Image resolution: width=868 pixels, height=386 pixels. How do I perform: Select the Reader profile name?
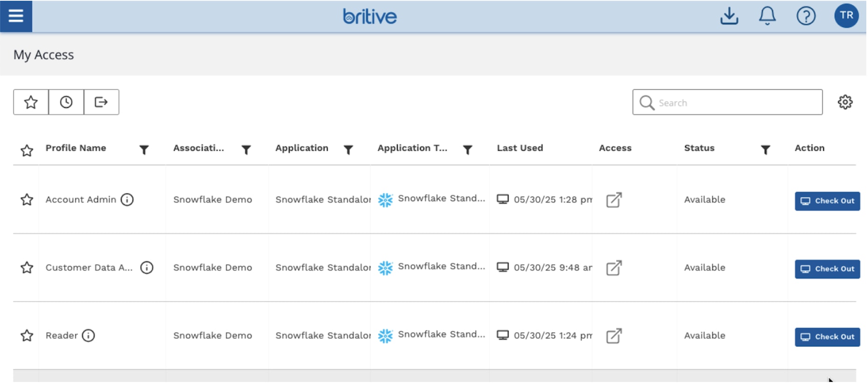(62, 336)
